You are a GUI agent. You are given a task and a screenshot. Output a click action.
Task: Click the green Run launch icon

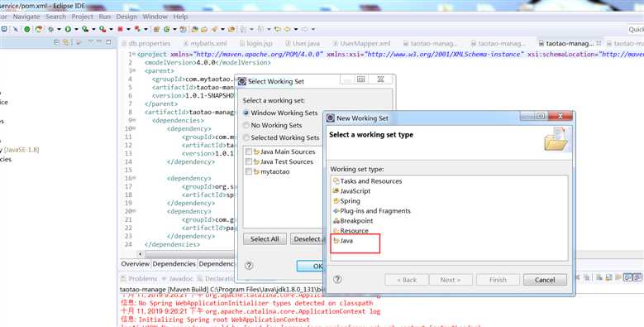click(68, 29)
